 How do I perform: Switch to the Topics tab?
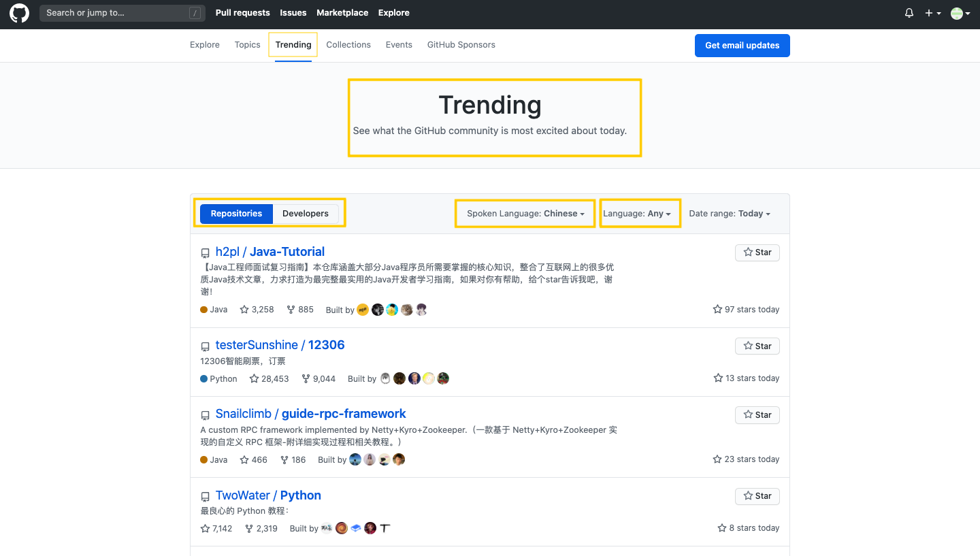coord(247,44)
